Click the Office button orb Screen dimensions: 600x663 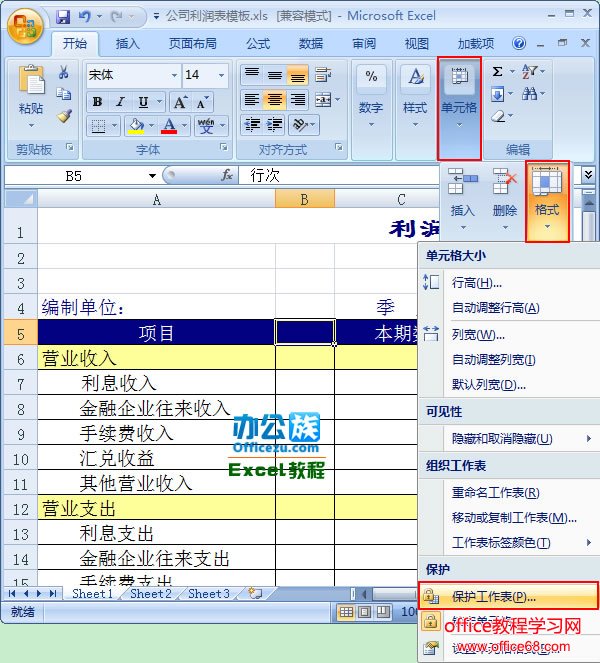[x=25, y=26]
